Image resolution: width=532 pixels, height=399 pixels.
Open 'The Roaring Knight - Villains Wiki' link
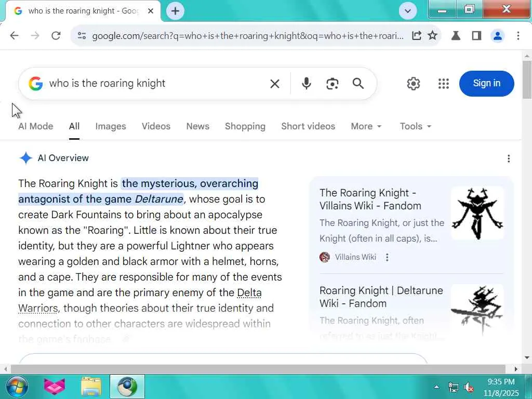point(370,199)
